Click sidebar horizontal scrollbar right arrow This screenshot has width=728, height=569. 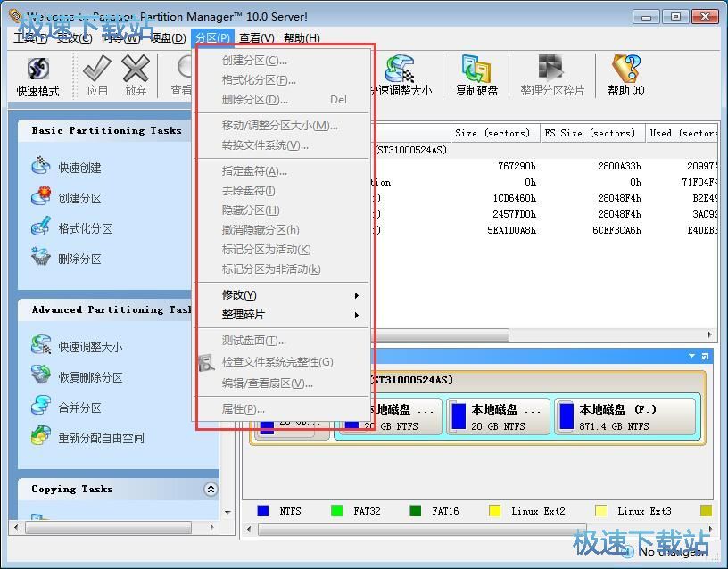pos(212,528)
